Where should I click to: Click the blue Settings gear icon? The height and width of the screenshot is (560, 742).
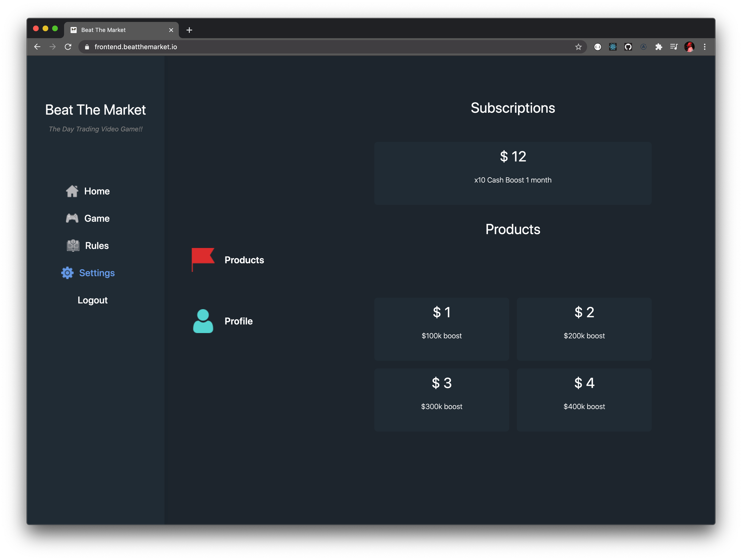coord(67,273)
